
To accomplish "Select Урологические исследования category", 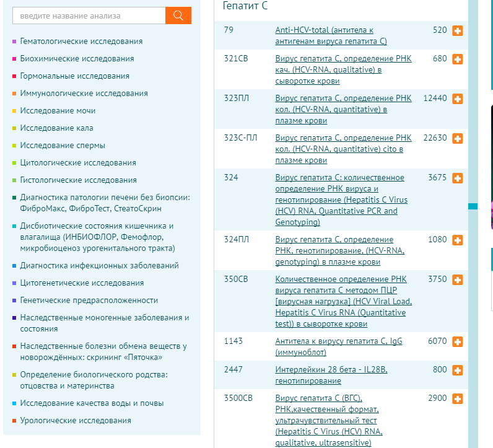I will pos(76,421).
